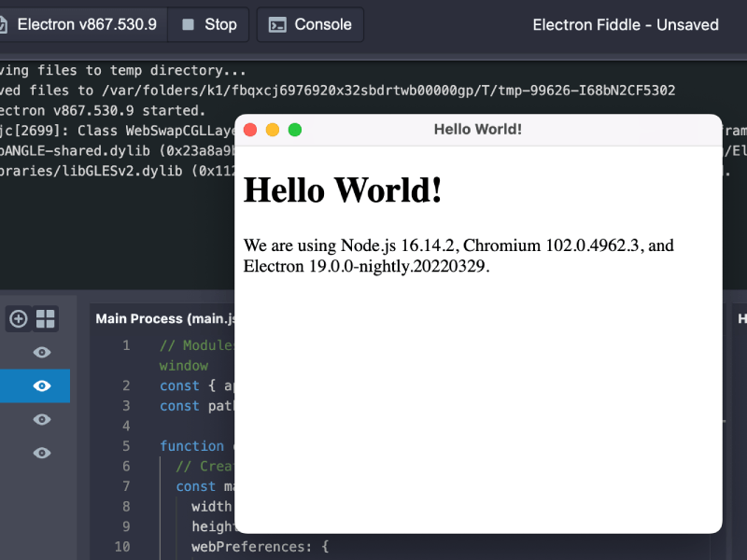This screenshot has height=560, width=747.
Task: Click the Hello World! window title bar
Action: (477, 130)
